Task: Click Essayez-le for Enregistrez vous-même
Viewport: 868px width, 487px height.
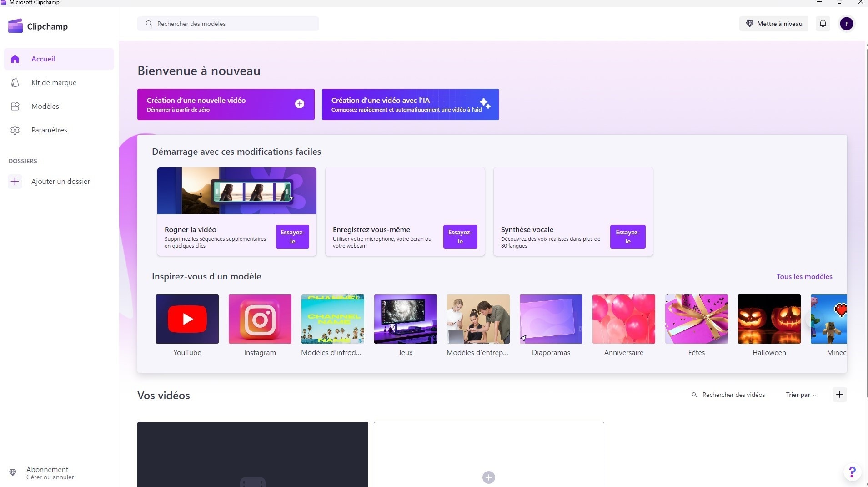Action: coord(460,237)
